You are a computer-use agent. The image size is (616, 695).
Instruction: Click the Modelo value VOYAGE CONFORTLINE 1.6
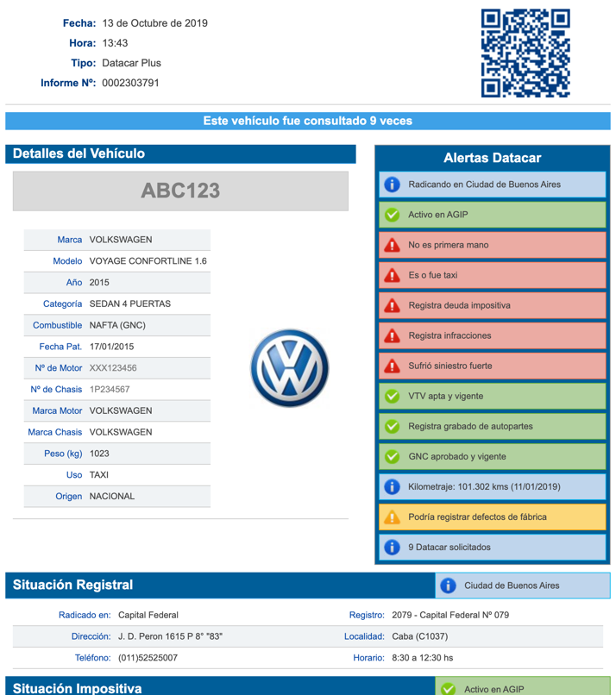pyautogui.click(x=148, y=261)
